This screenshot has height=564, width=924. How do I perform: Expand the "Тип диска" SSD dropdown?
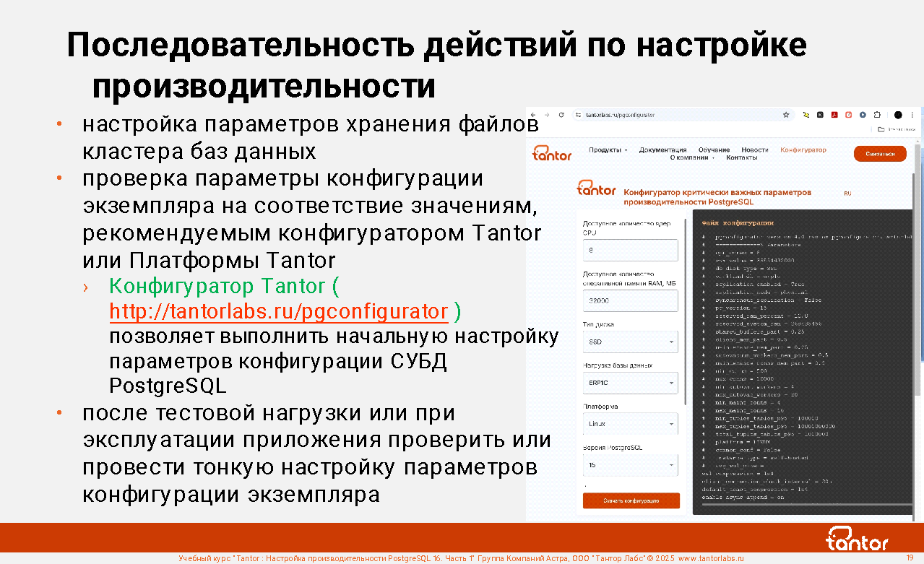[630, 342]
